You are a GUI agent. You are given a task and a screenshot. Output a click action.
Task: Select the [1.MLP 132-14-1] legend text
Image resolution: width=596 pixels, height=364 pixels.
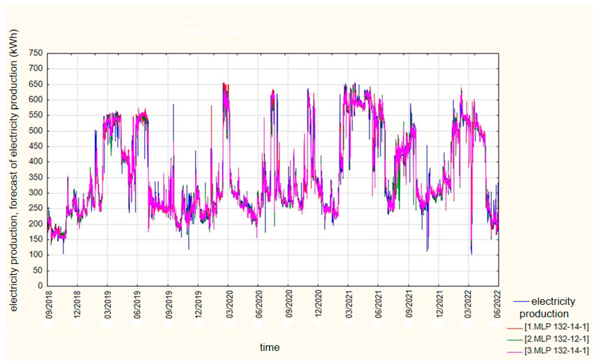tap(556, 327)
